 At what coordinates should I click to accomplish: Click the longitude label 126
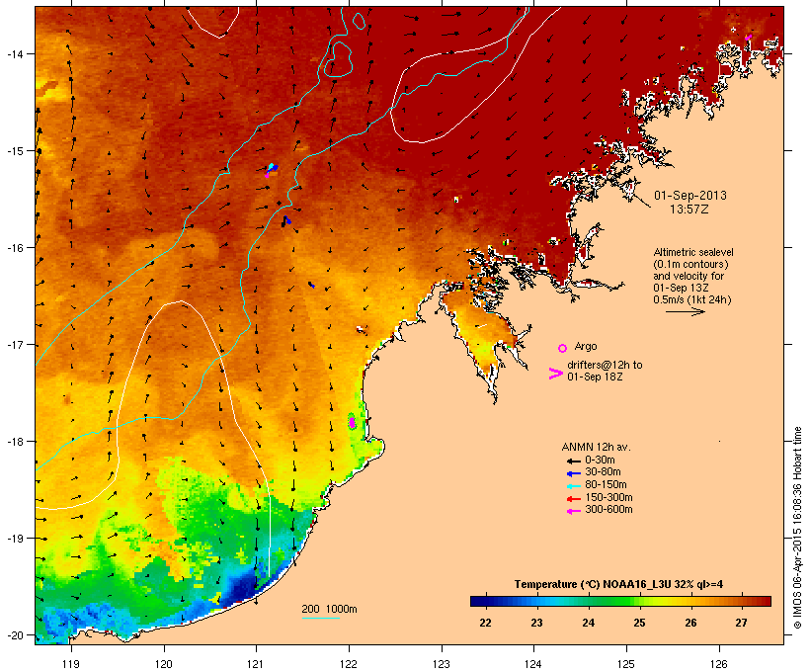point(718,664)
